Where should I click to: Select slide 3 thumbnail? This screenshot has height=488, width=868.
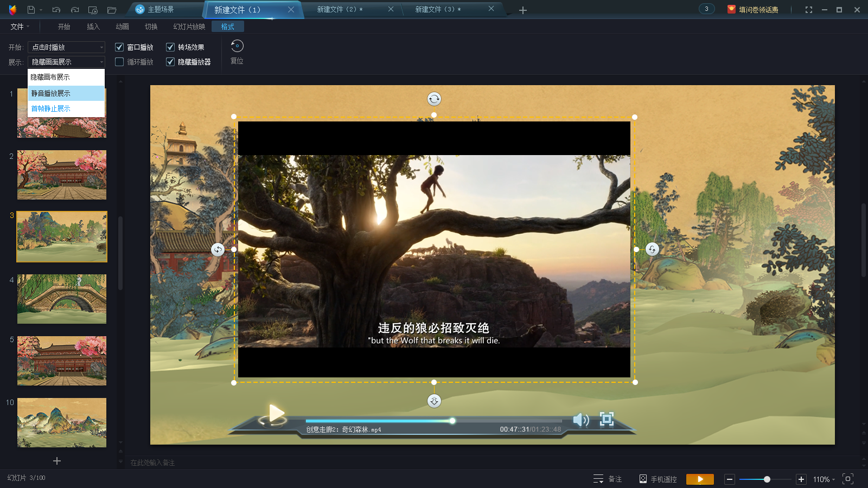click(62, 237)
